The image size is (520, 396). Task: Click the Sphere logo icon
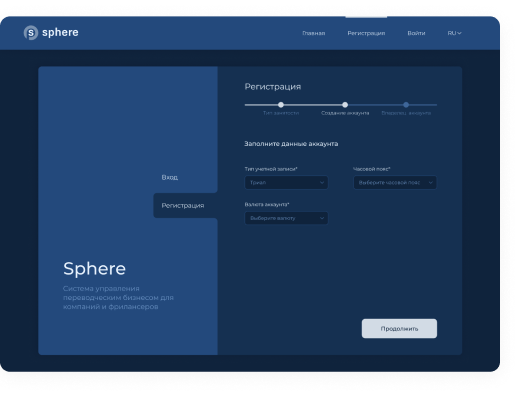pos(31,33)
